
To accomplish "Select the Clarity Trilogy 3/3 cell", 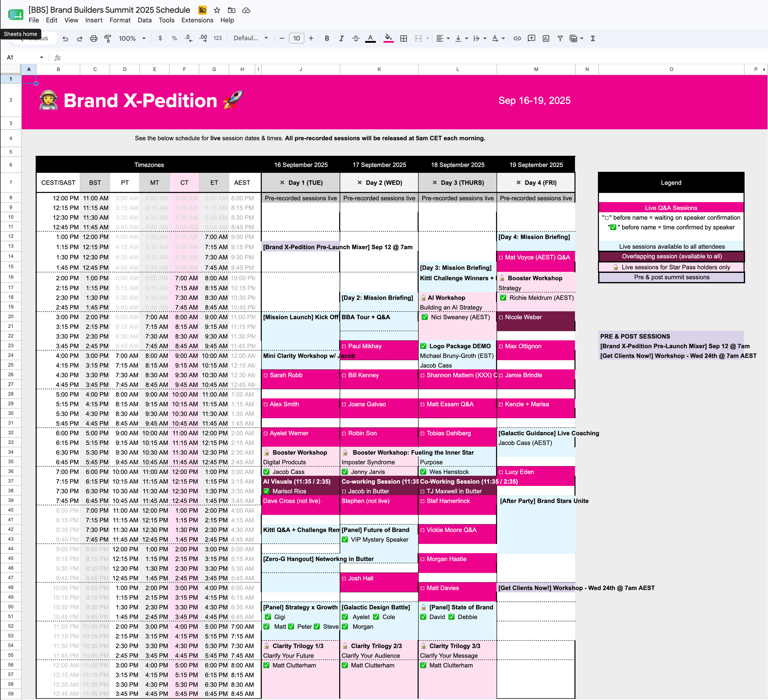I will point(458,646).
